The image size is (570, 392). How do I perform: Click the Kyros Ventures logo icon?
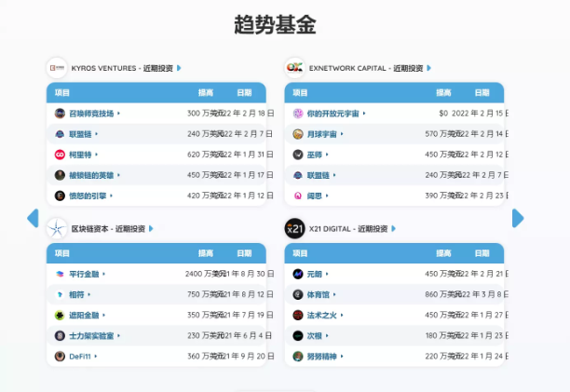pos(57,68)
